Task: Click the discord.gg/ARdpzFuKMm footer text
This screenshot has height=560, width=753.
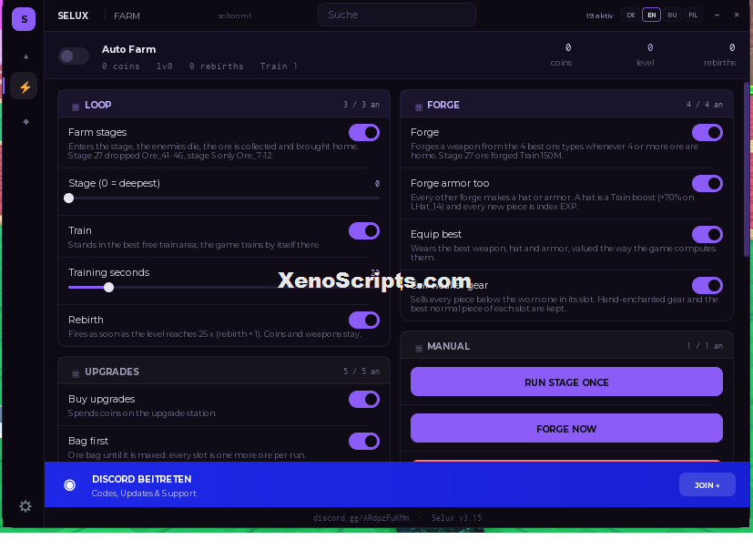Action: point(361,518)
